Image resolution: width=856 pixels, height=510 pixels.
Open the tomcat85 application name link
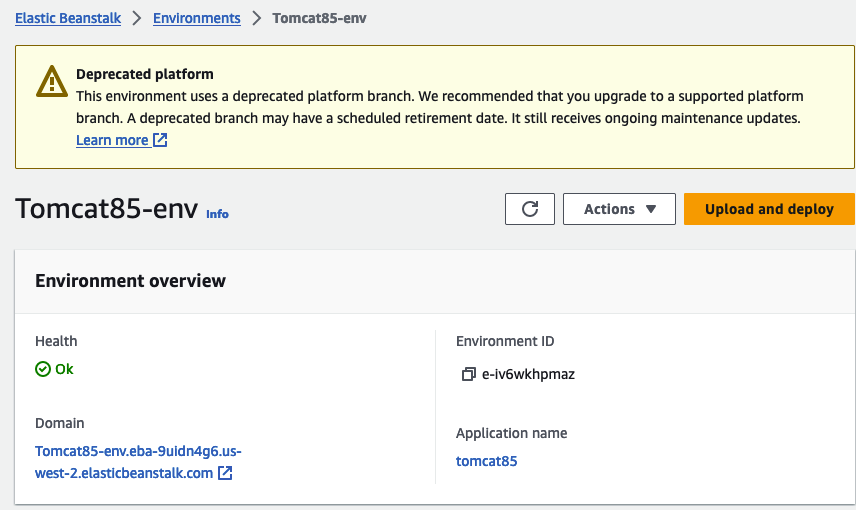[486, 461]
